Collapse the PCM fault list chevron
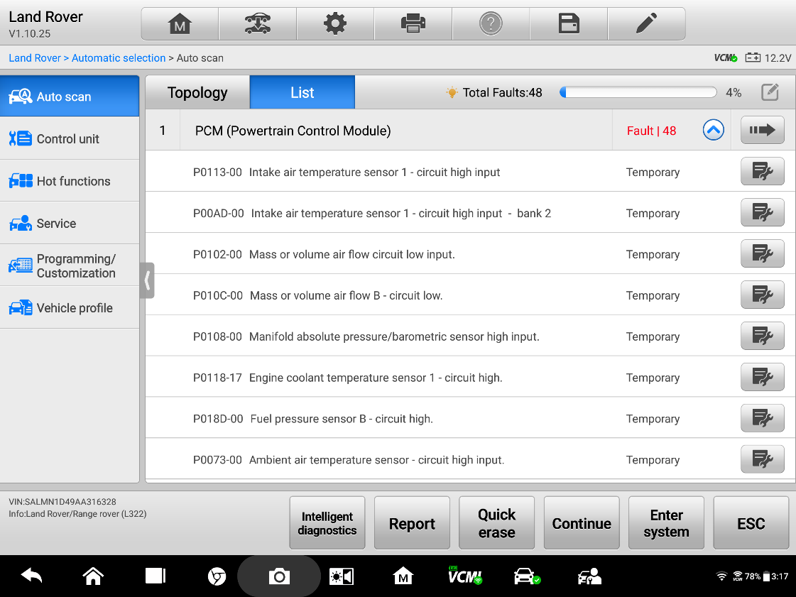The image size is (796, 597). (713, 131)
